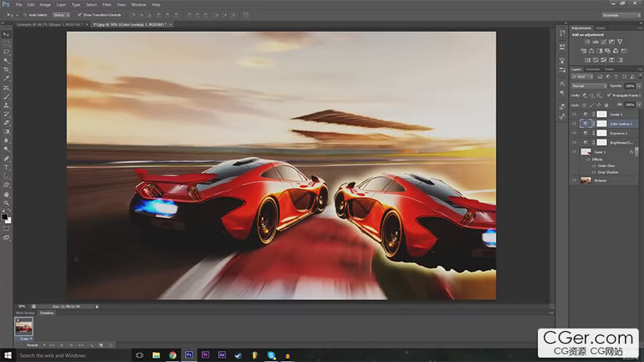Open the Filter menu
The height and width of the screenshot is (362, 644).
[107, 4]
